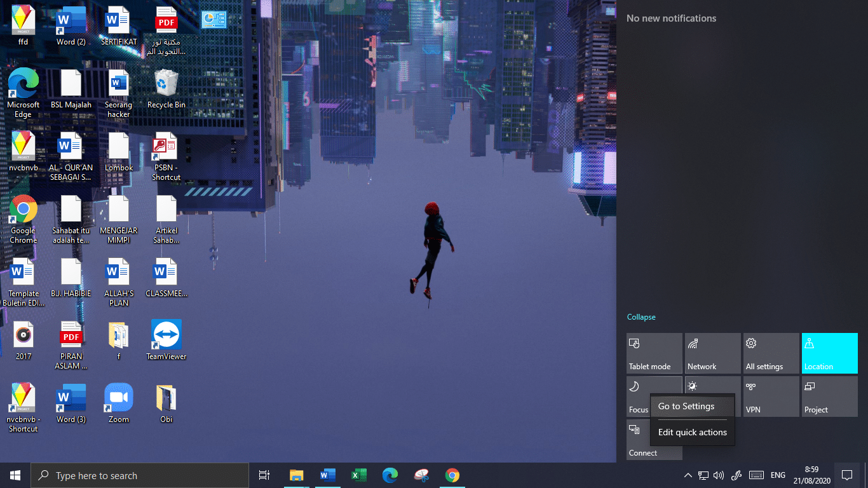Open File Explorer from the taskbar
The width and height of the screenshot is (868, 488).
click(x=297, y=475)
